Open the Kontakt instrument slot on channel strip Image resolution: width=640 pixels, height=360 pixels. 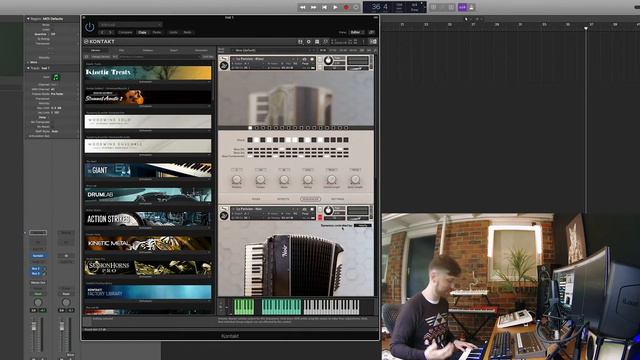pos(38,256)
